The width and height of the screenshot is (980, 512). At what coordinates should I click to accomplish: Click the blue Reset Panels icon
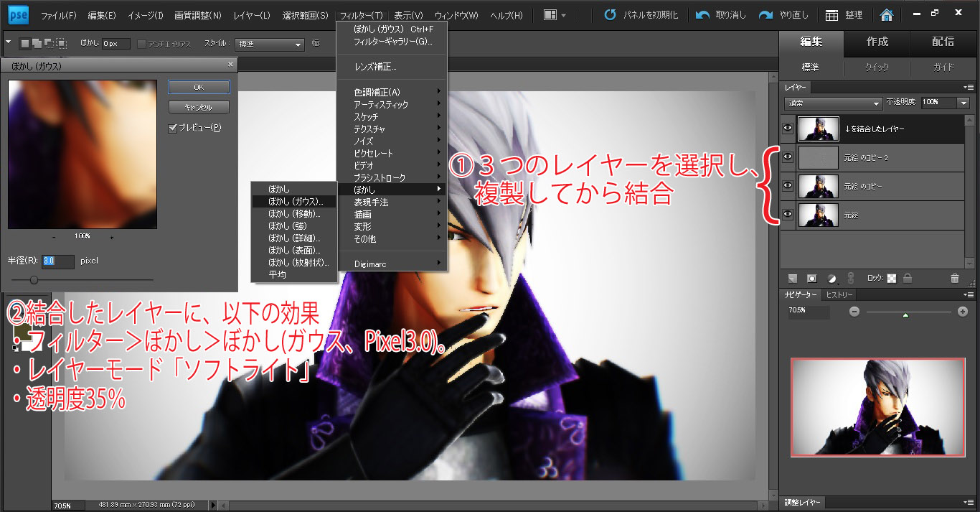click(609, 14)
